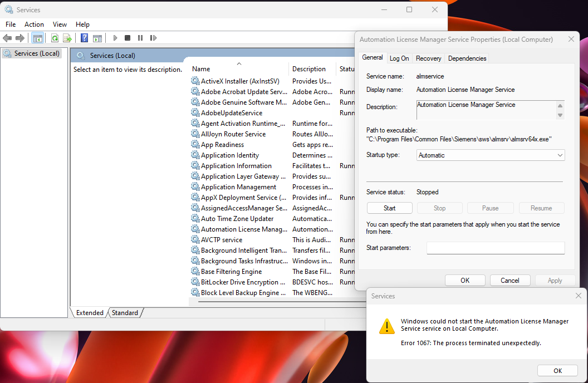Click the Back arrow in the toolbar
The image size is (588, 383).
7,38
